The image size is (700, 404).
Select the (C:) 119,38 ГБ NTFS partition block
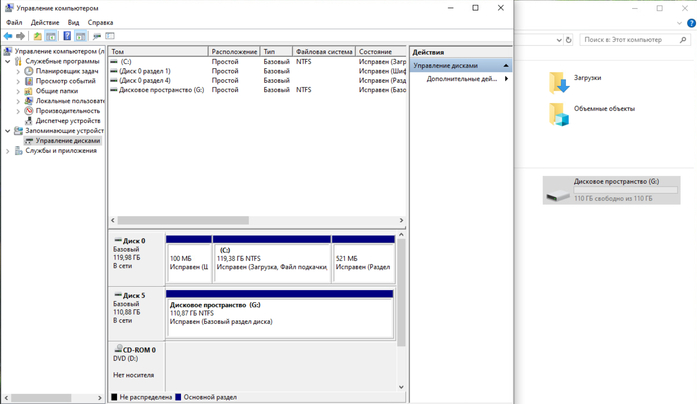(x=271, y=259)
